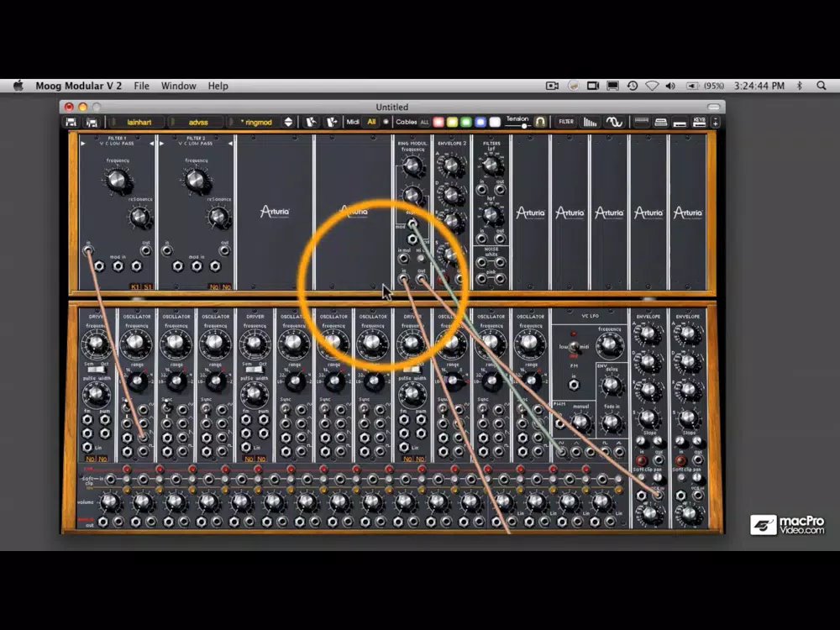The height and width of the screenshot is (630, 840).
Task: Click Filter 2 right type arrow
Action: click(230, 144)
